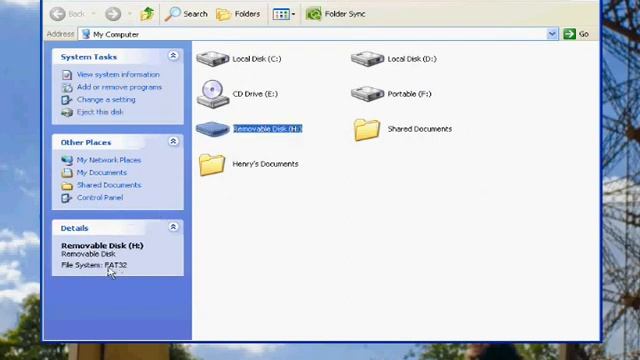Go up one folder level

[x=147, y=14]
